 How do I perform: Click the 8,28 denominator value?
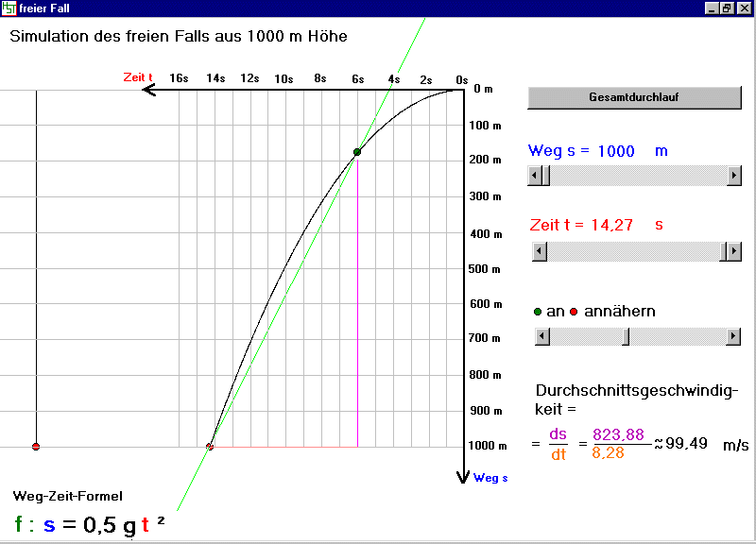[x=608, y=453]
